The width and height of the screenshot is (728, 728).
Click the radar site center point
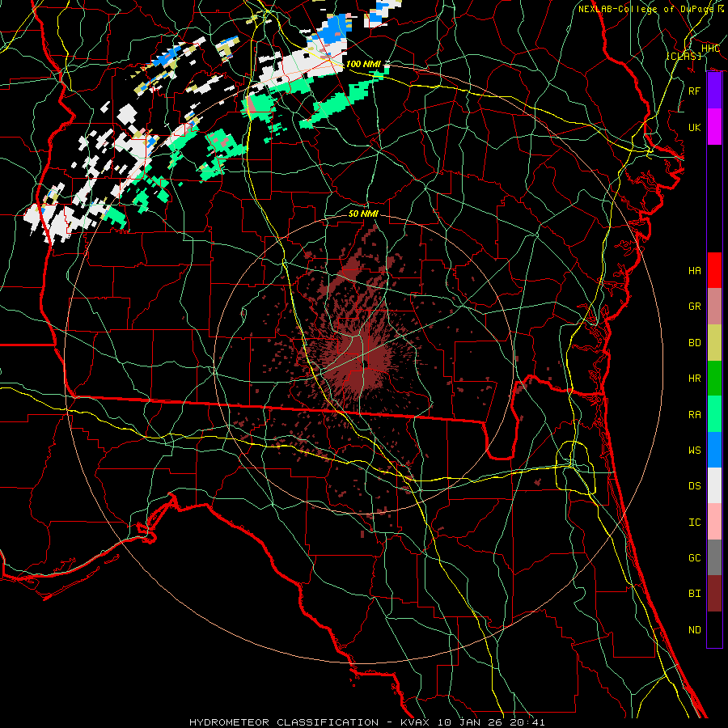pyautogui.click(x=365, y=365)
